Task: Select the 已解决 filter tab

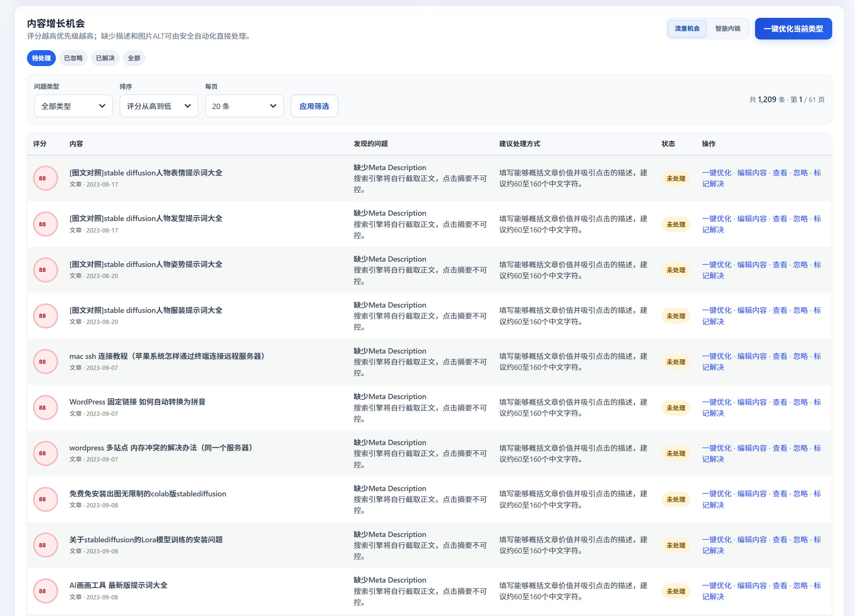Action: (105, 58)
